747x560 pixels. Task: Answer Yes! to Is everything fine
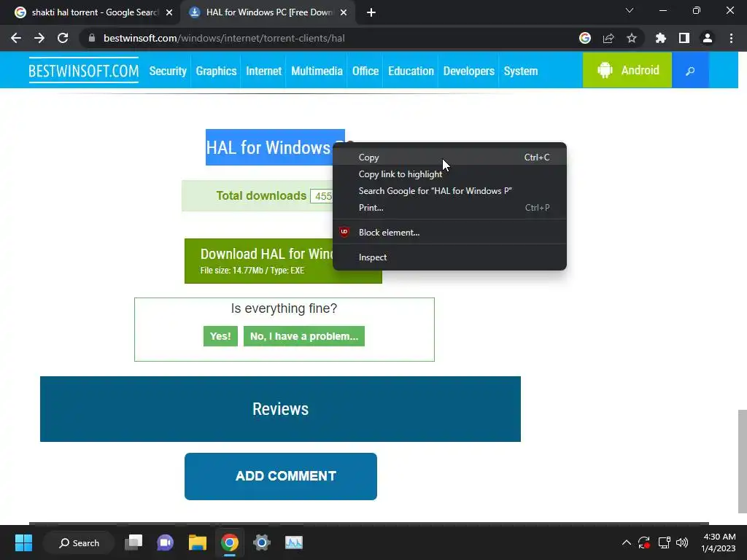tap(220, 336)
